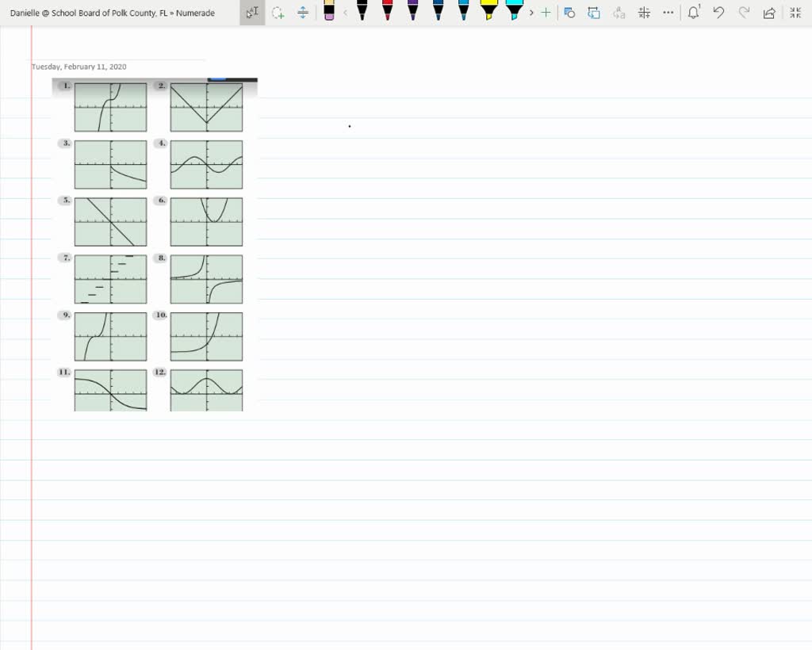This screenshot has height=650, width=812.
Task: Toggle the text selection mode tool
Action: pos(251,12)
